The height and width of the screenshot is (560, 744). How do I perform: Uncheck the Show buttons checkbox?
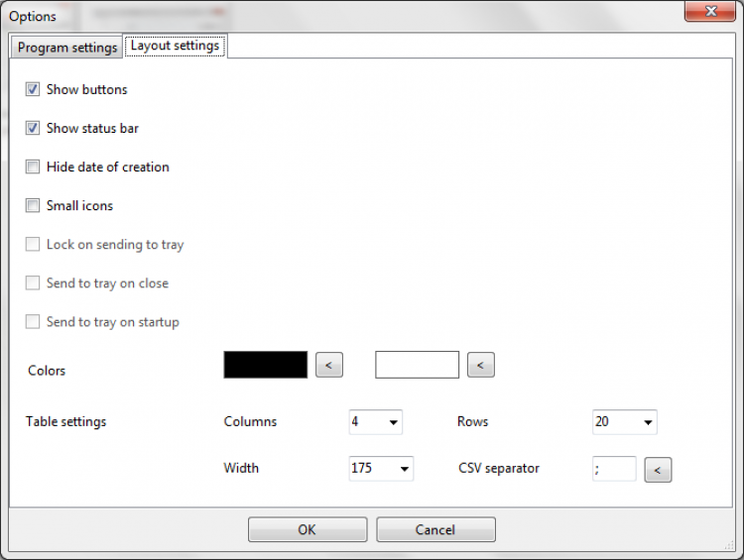(x=33, y=89)
